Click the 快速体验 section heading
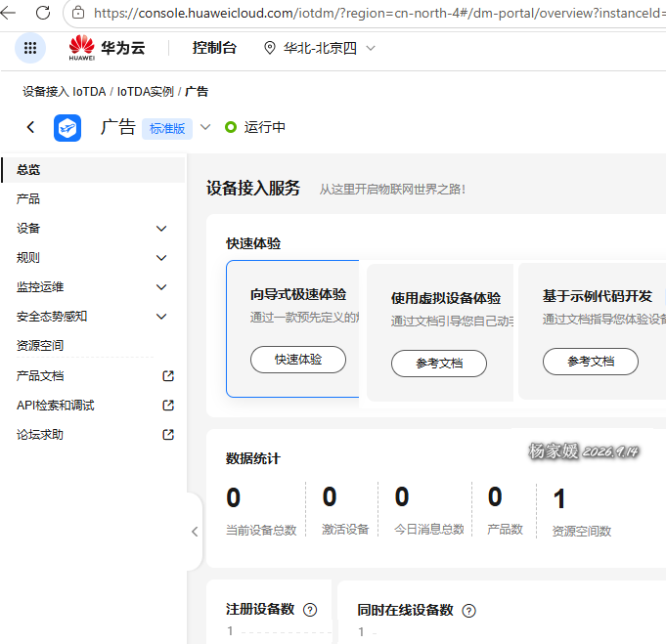 [x=253, y=243]
